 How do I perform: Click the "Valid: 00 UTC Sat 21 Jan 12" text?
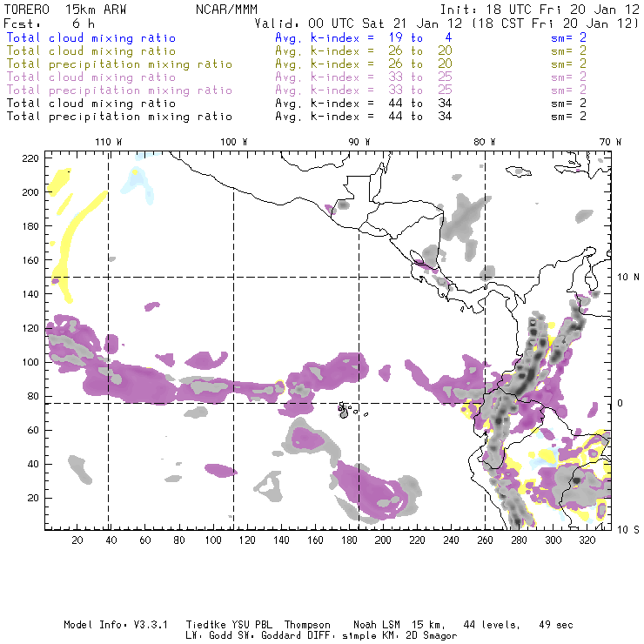click(x=359, y=23)
